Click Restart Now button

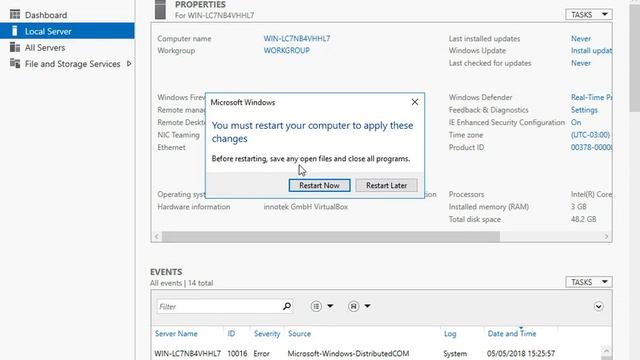(x=319, y=185)
